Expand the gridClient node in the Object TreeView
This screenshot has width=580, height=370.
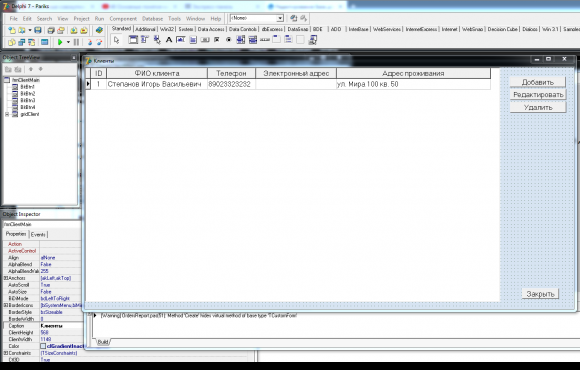tap(7, 114)
